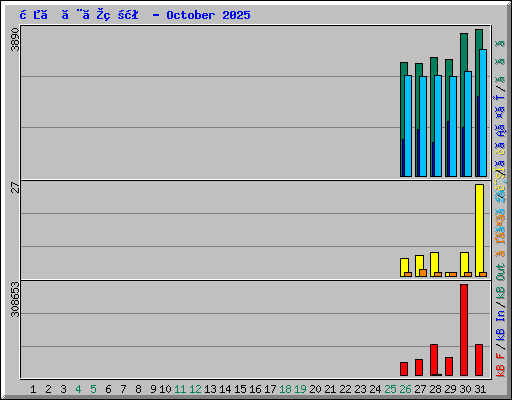This screenshot has width=512, height=400.
Task: Select green weekend day 25 label
Action: [x=390, y=389]
